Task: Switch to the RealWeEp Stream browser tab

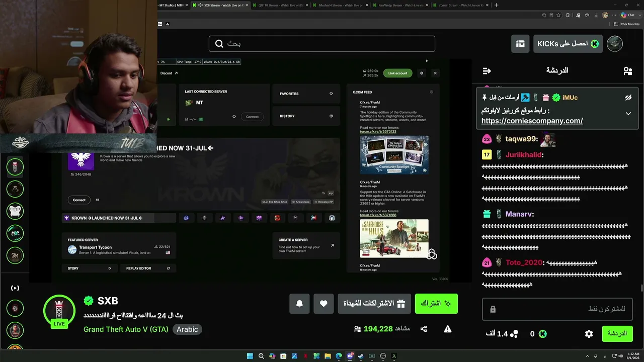Action: point(401,5)
